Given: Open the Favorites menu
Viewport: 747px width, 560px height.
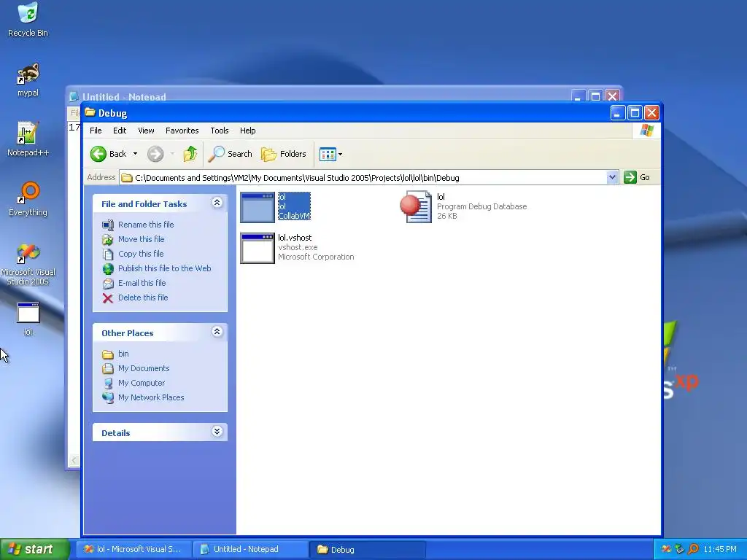Looking at the screenshot, I should (182, 131).
